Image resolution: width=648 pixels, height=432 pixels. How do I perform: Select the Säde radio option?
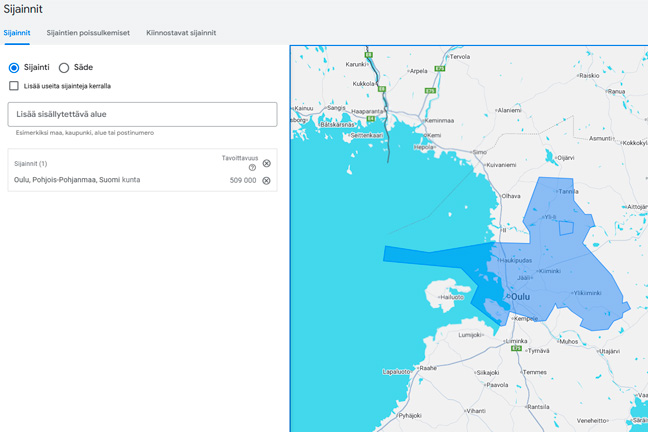pos(64,68)
